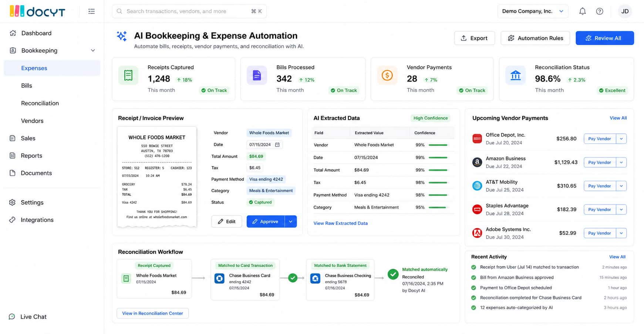The height and width of the screenshot is (334, 644).
Task: Click View in Reconciliation Center
Action: click(153, 313)
